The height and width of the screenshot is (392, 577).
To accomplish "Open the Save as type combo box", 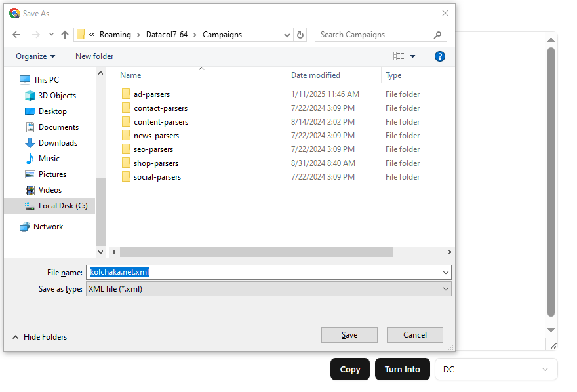I will coord(269,289).
